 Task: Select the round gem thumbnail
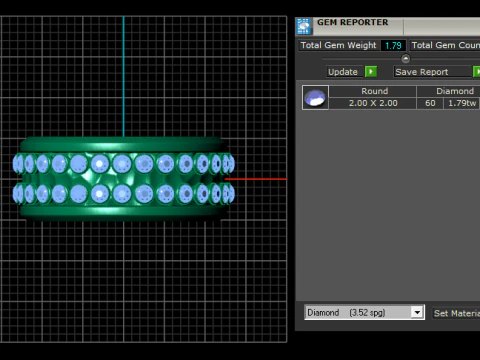[315, 97]
